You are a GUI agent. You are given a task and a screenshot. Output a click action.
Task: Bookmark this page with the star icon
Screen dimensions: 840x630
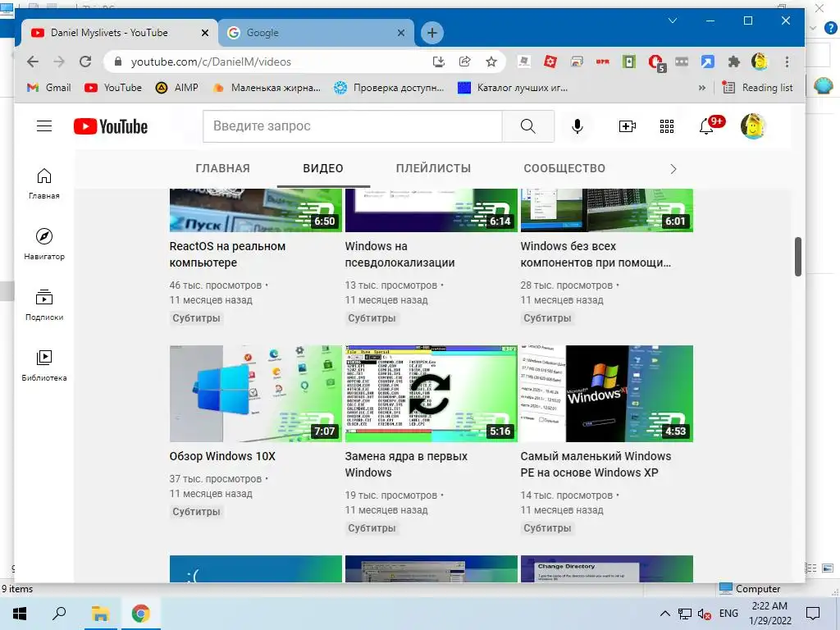(x=491, y=62)
